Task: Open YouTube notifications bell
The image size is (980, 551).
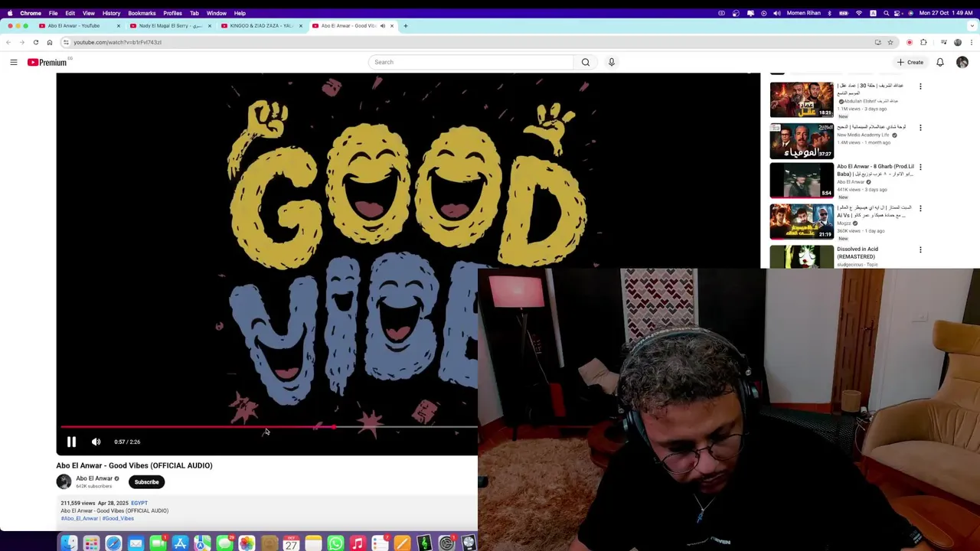Action: (940, 62)
